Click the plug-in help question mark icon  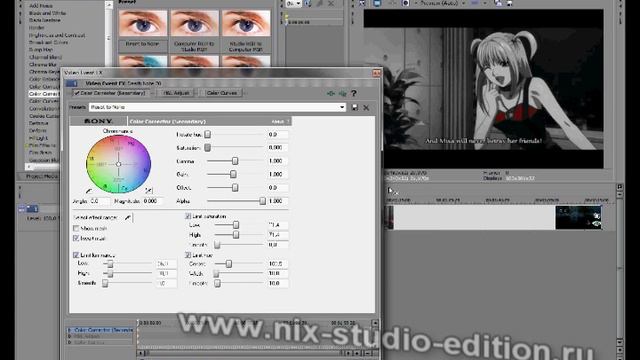tap(354, 93)
